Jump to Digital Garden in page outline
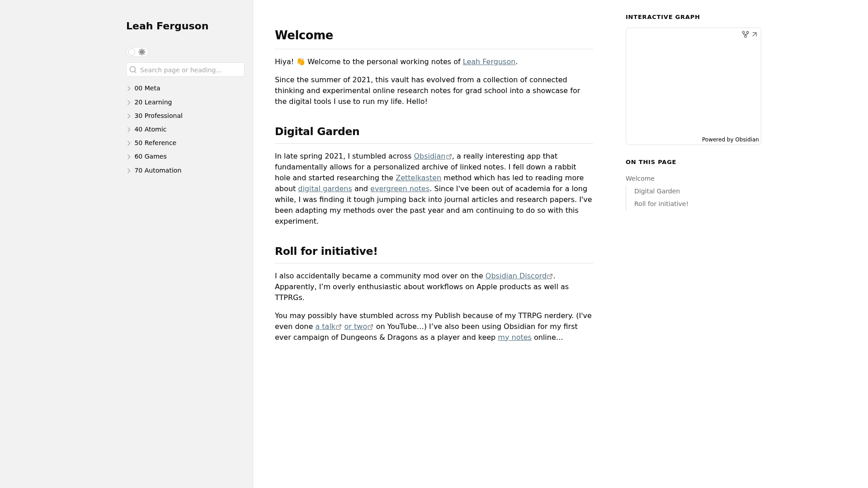This screenshot has width=868, height=488. point(657,191)
